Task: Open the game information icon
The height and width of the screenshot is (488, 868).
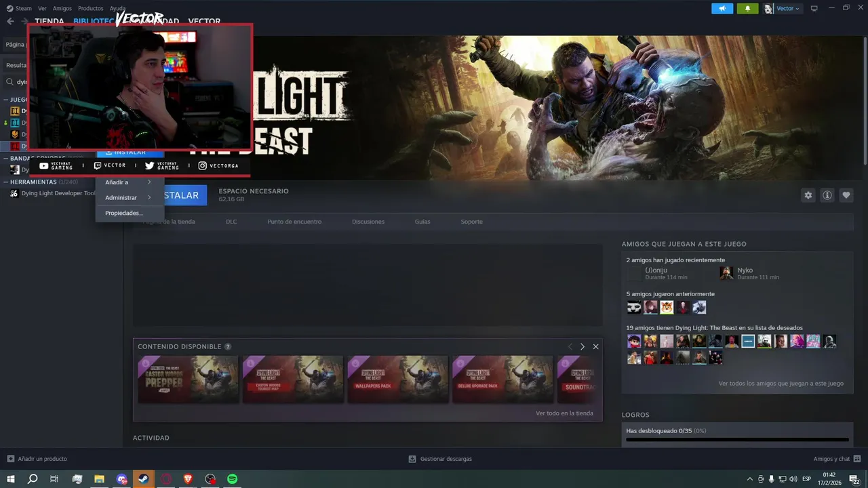Action: 827,195
